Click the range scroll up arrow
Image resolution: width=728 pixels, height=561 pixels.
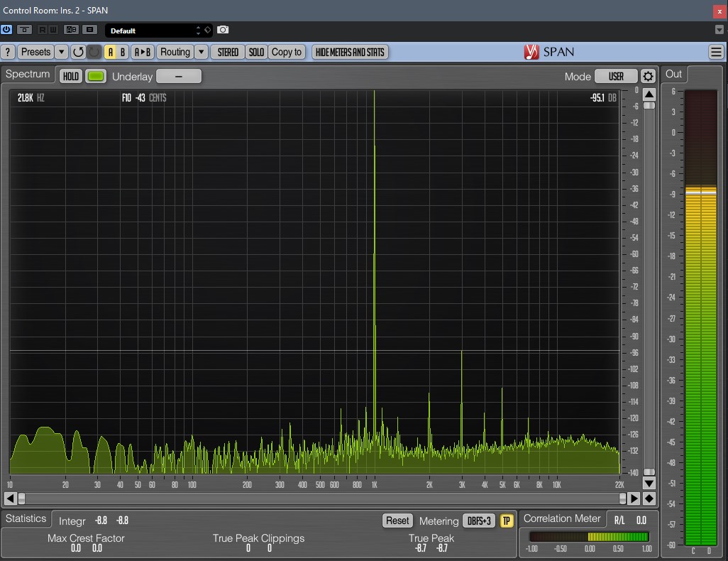649,94
